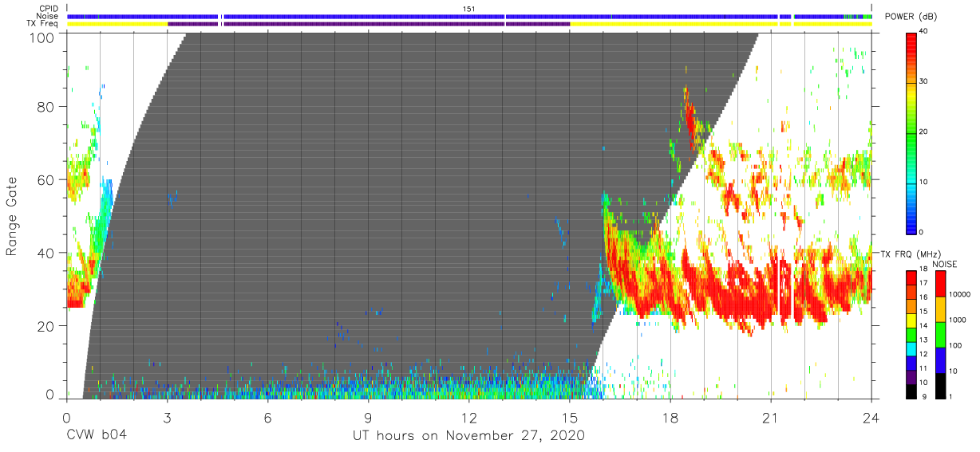
Task: Click the TX FRQ colorbar
Action: point(911,335)
